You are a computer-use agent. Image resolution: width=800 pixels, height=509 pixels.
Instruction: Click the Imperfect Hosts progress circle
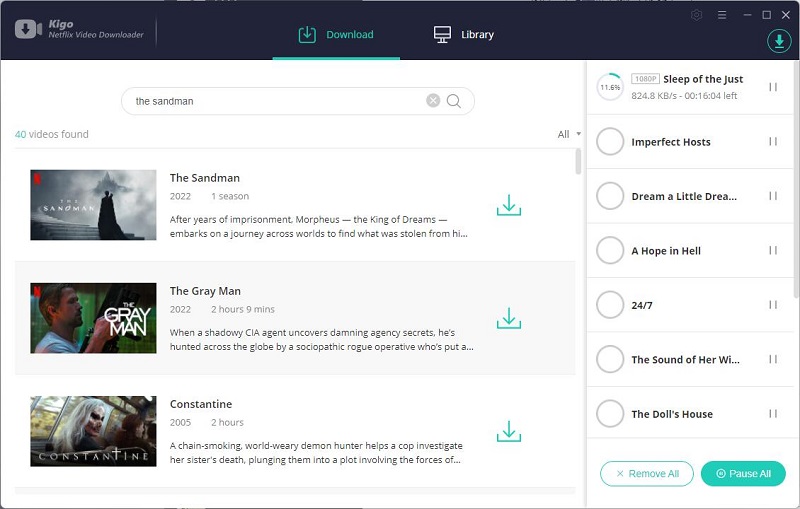tap(610, 141)
